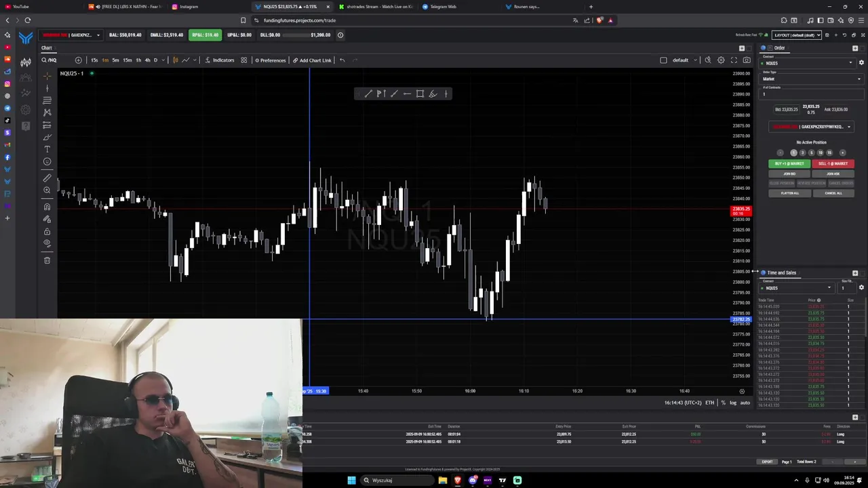The height and width of the screenshot is (488, 868).
Task: Select the 4h timeframe
Action: [147, 60]
